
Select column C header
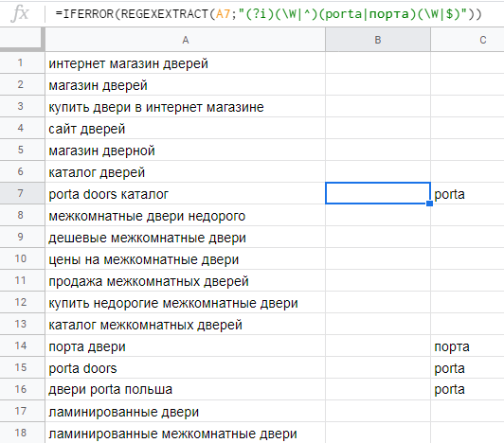point(467,40)
